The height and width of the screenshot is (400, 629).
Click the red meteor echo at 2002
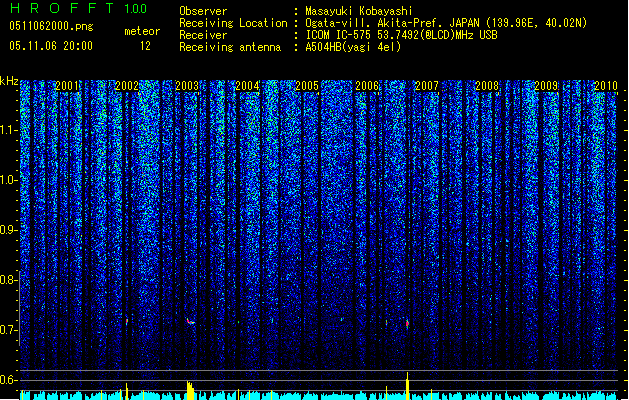[x=127, y=321]
